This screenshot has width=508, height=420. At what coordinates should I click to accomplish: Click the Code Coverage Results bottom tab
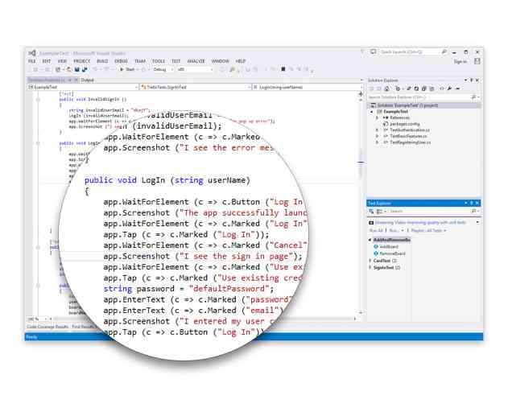(47, 327)
